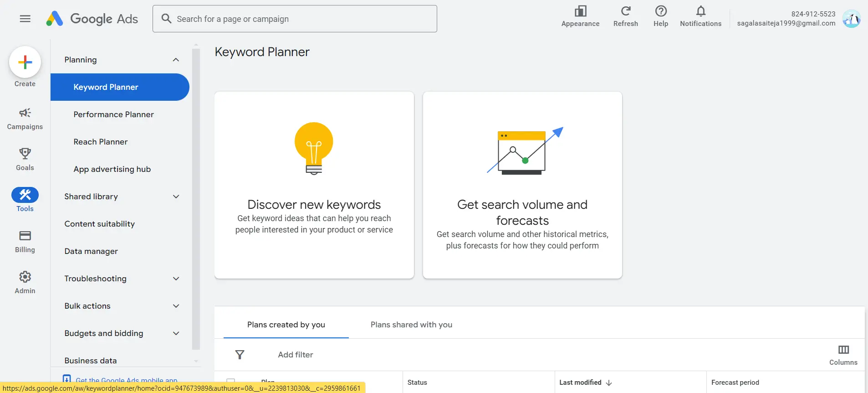The width and height of the screenshot is (868, 393).
Task: Open the Tools section
Action: click(25, 200)
